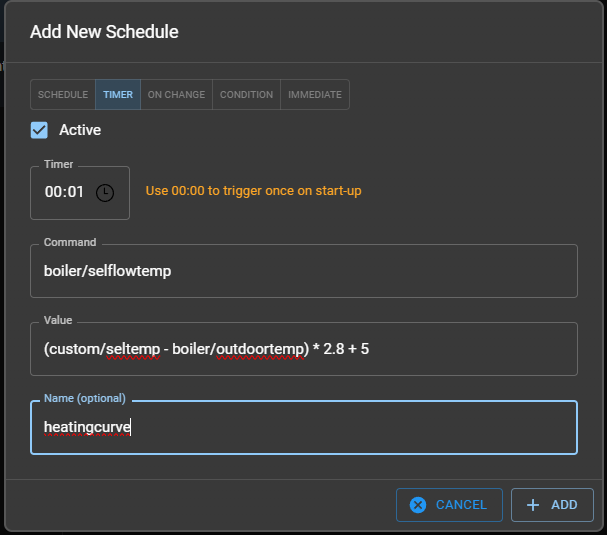Image resolution: width=607 pixels, height=535 pixels.
Task: Click the Add New Schedule title
Action: (x=104, y=32)
